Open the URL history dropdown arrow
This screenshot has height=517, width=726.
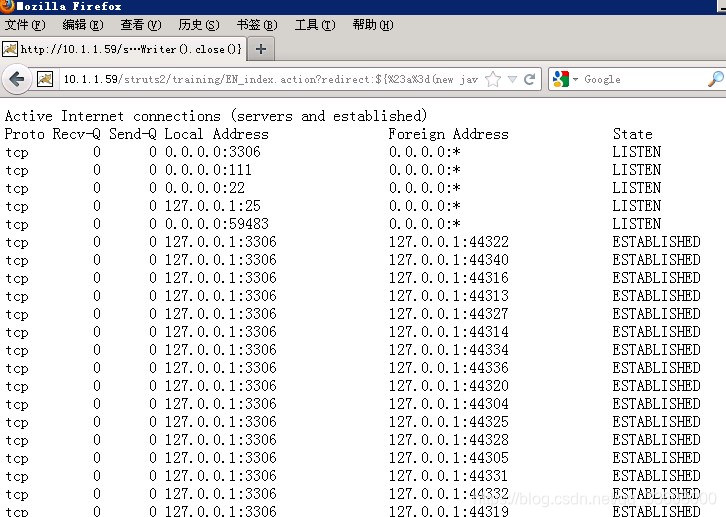click(x=512, y=79)
